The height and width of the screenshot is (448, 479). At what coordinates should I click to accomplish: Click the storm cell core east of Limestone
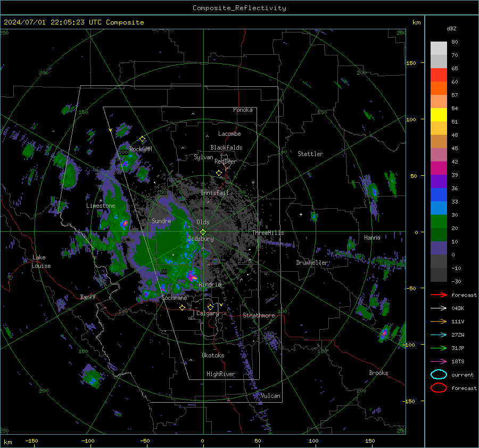[125, 224]
